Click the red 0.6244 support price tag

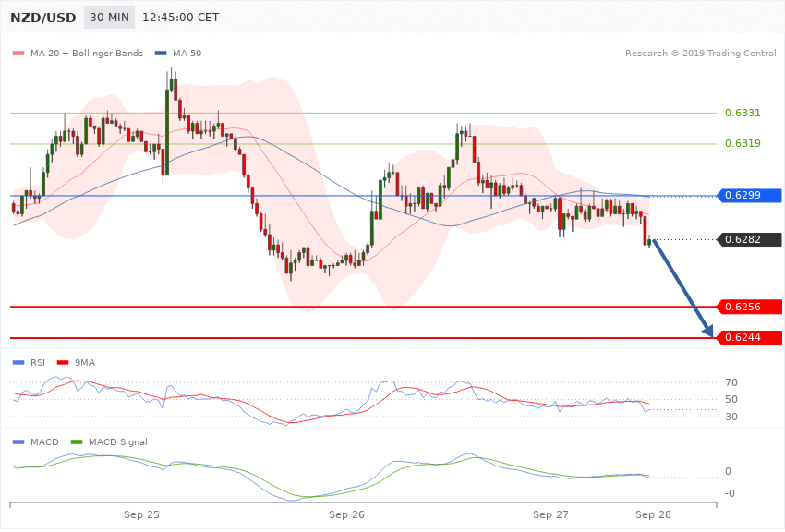coord(749,338)
